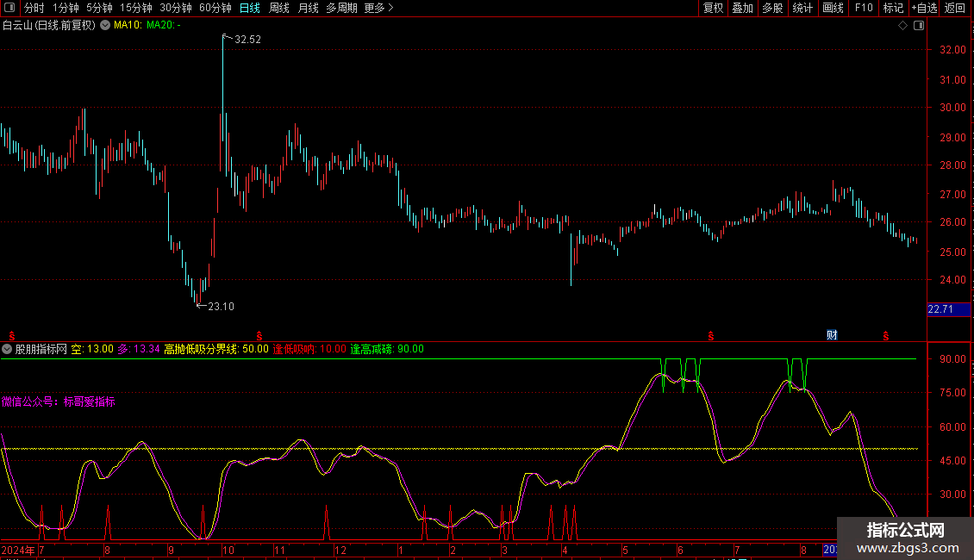Click the 90.00 indicator axis label
974x560 pixels.
click(952, 359)
